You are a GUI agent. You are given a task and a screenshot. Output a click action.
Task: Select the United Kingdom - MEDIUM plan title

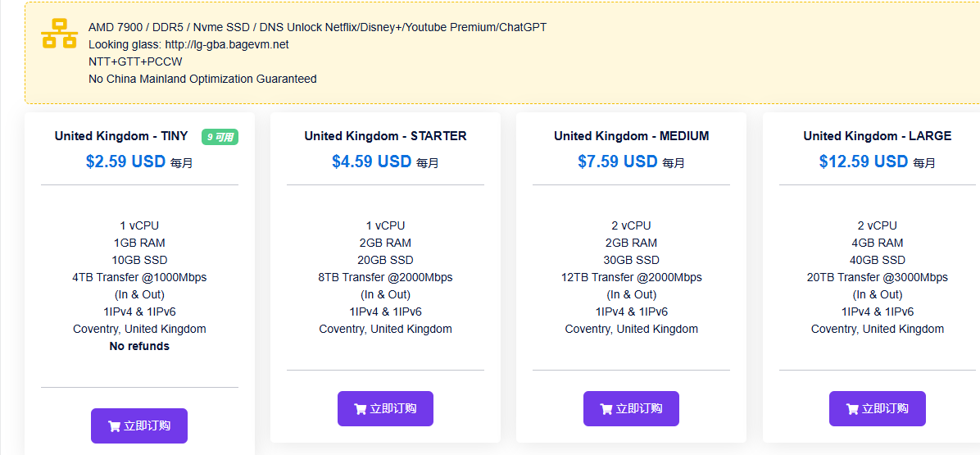pyautogui.click(x=631, y=136)
